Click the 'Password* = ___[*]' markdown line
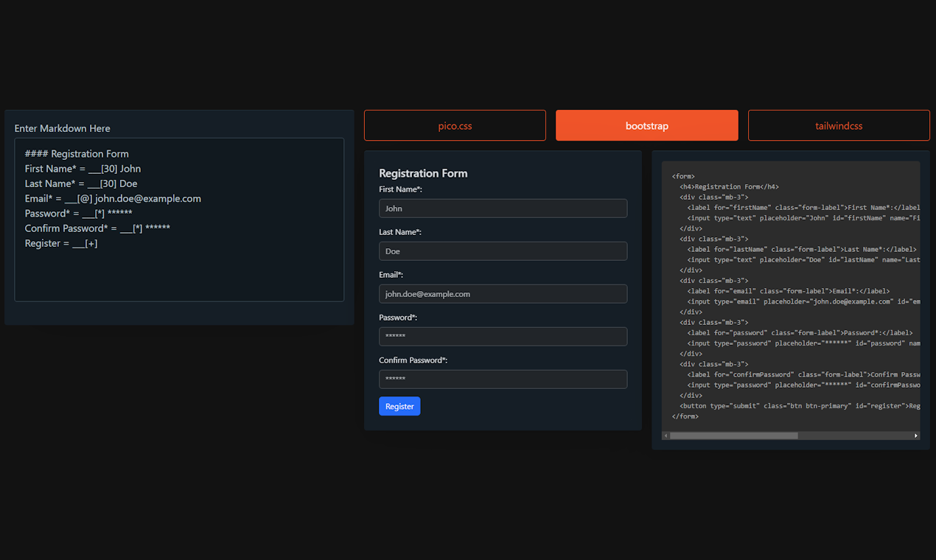The image size is (936, 560). pyautogui.click(x=79, y=213)
